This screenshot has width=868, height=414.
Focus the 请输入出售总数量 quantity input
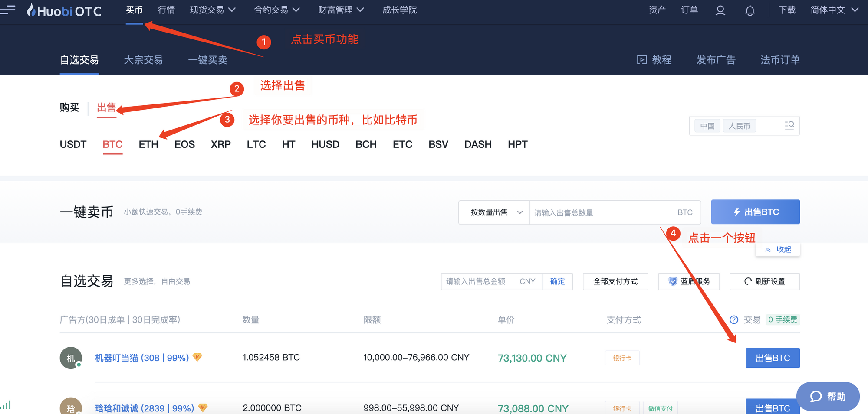click(615, 212)
